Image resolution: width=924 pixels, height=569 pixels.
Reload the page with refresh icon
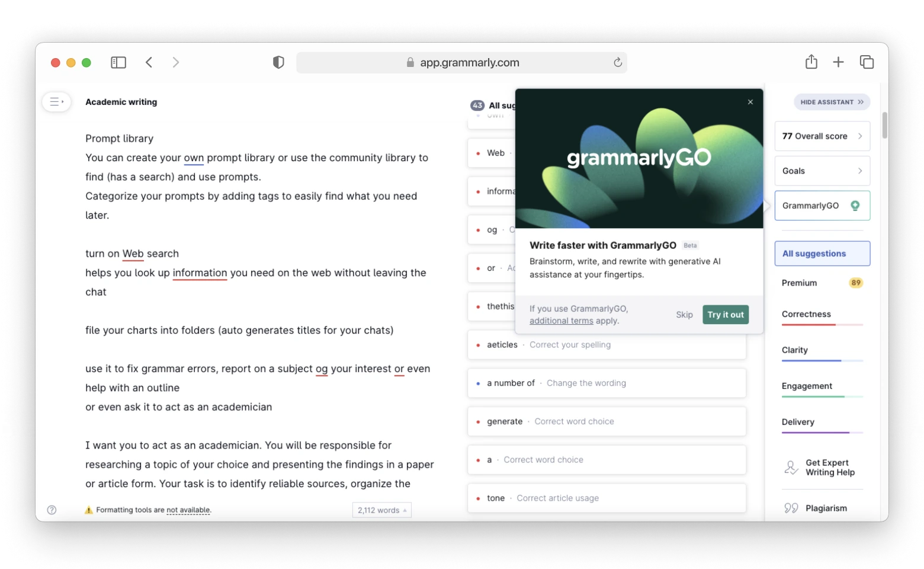(618, 62)
